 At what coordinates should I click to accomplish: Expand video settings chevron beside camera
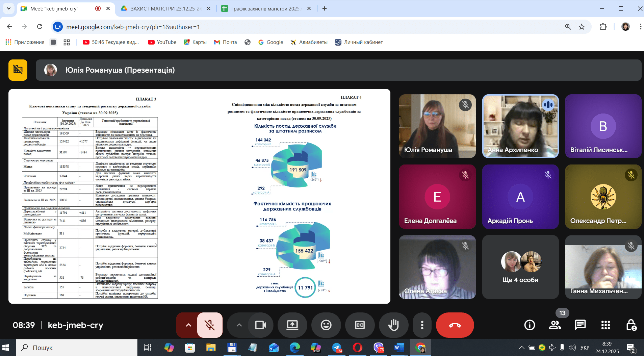[239, 325]
